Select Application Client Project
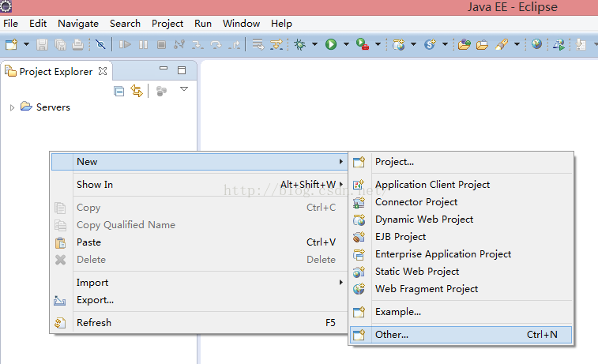The height and width of the screenshot is (364, 598). [x=461, y=185]
